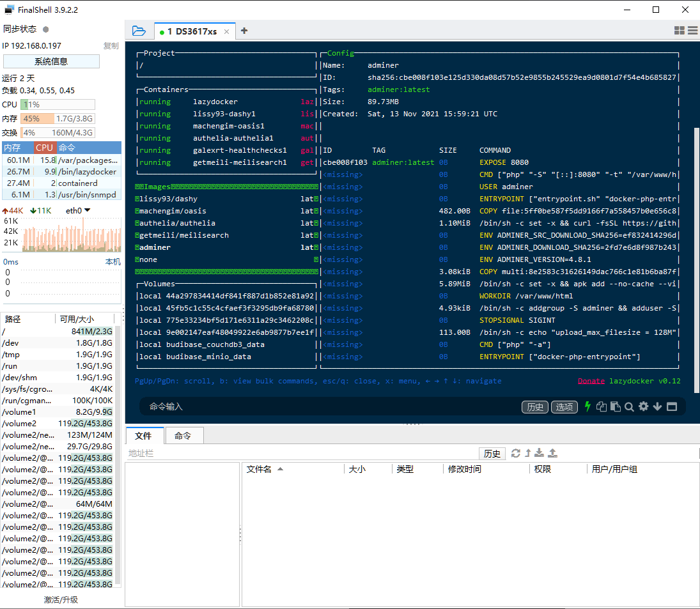
Task: Open the hamburger menu at top right
Action: pos(693,30)
